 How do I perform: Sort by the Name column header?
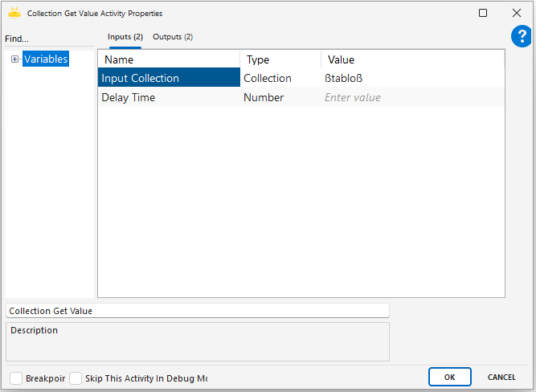(169, 59)
